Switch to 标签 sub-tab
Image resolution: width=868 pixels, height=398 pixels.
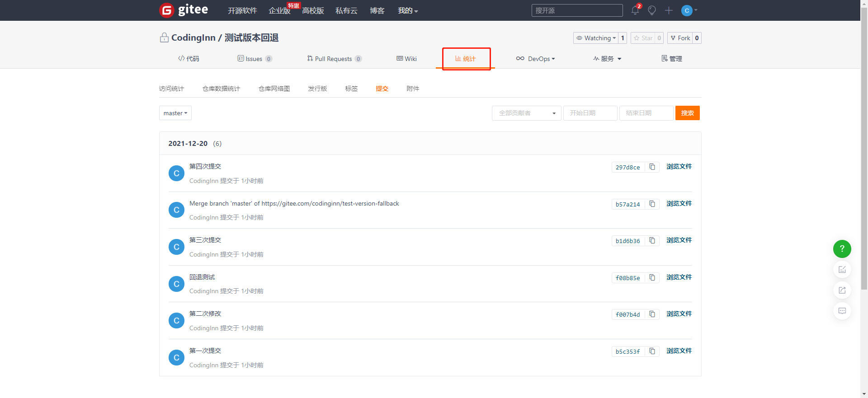pos(351,89)
